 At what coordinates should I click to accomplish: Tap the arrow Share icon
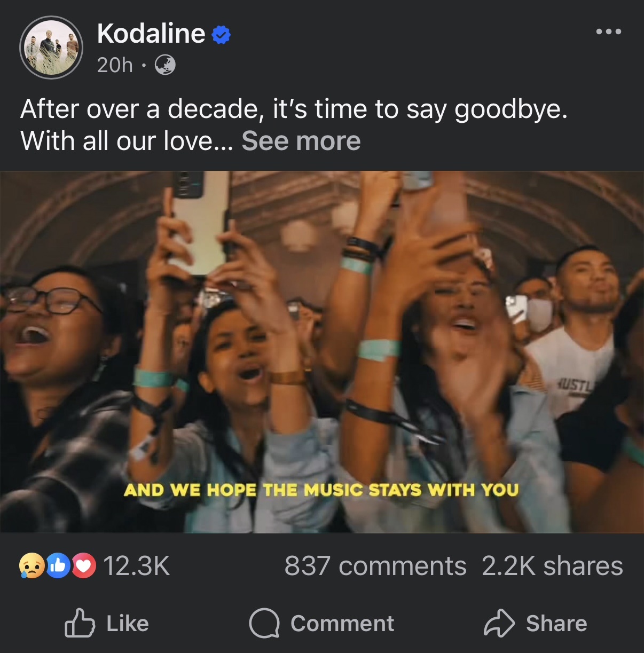click(499, 623)
